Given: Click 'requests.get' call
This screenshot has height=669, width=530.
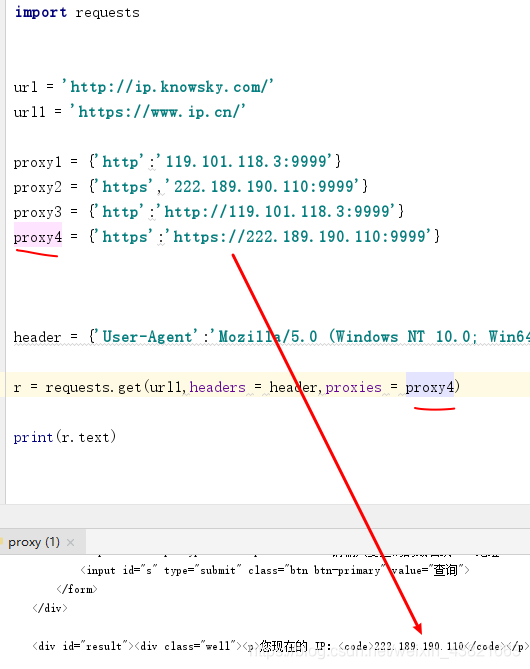Looking at the screenshot, I should coord(93,387).
